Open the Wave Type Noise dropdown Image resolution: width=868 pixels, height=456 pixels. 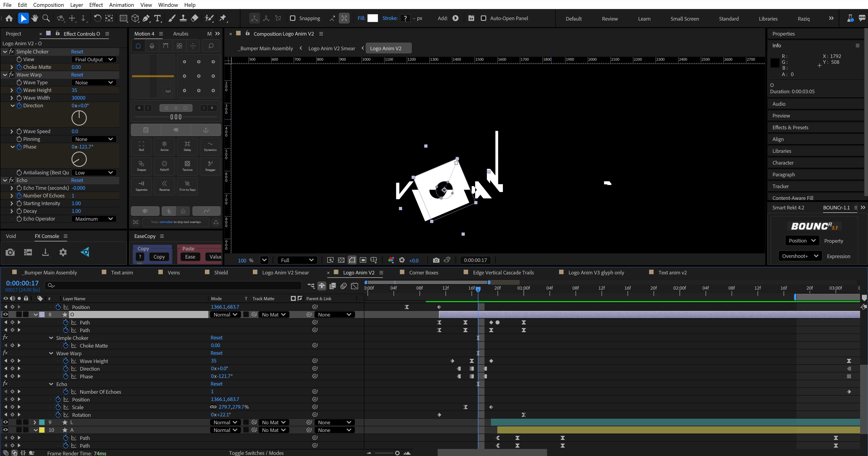pos(94,83)
